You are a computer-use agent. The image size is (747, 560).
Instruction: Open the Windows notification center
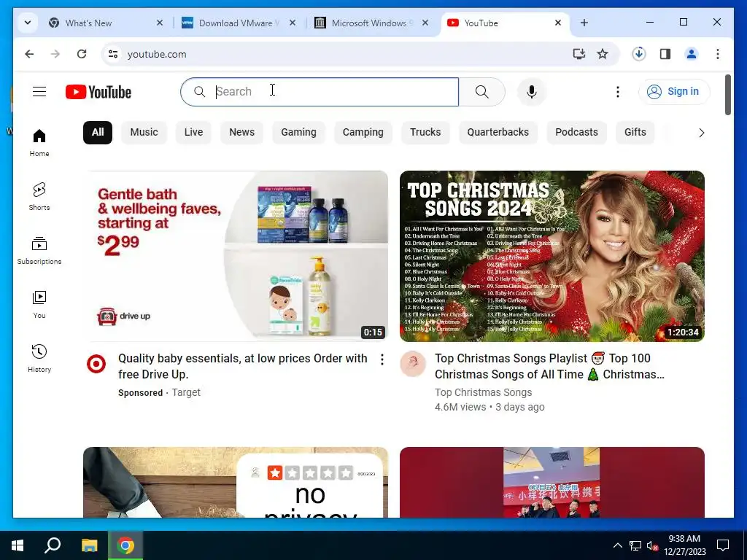723,545
